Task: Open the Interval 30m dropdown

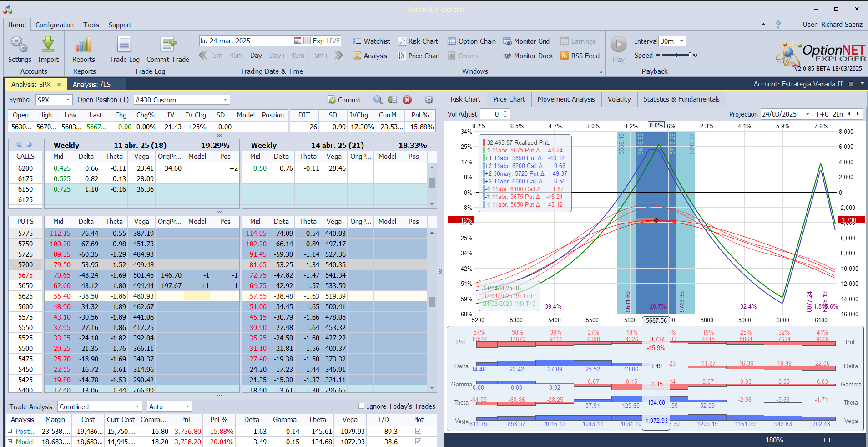Action: (x=681, y=41)
